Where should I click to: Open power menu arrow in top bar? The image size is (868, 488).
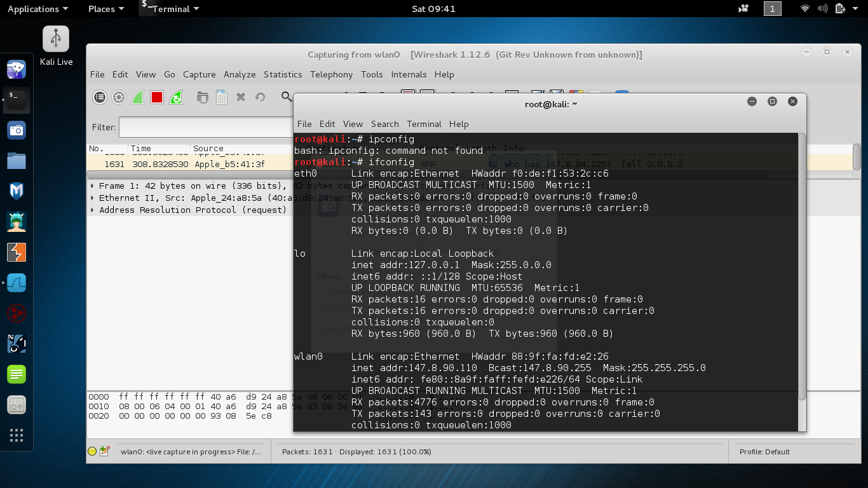(855, 9)
